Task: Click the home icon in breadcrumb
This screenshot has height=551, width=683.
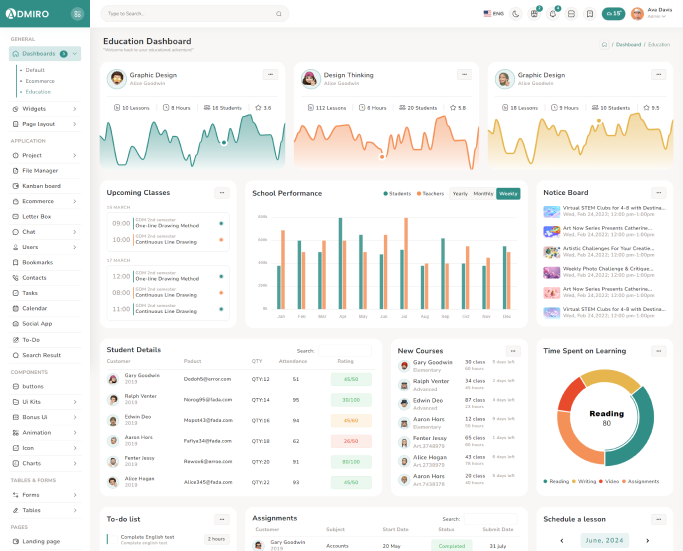Action: tap(604, 45)
